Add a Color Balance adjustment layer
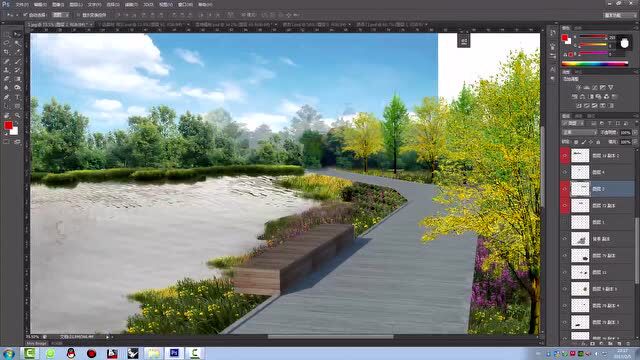The image size is (640, 360). (x=582, y=97)
